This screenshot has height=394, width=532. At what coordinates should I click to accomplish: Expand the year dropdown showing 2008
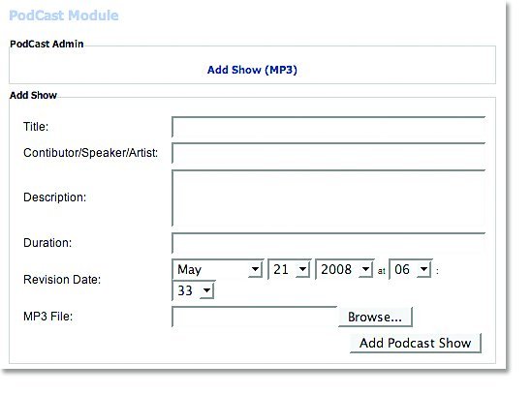tap(344, 269)
